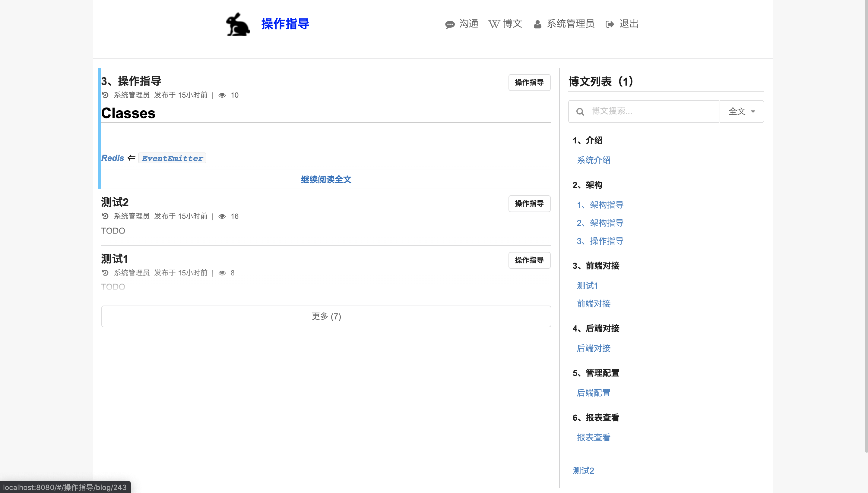Click history icon under 测试2 title

pyautogui.click(x=105, y=216)
